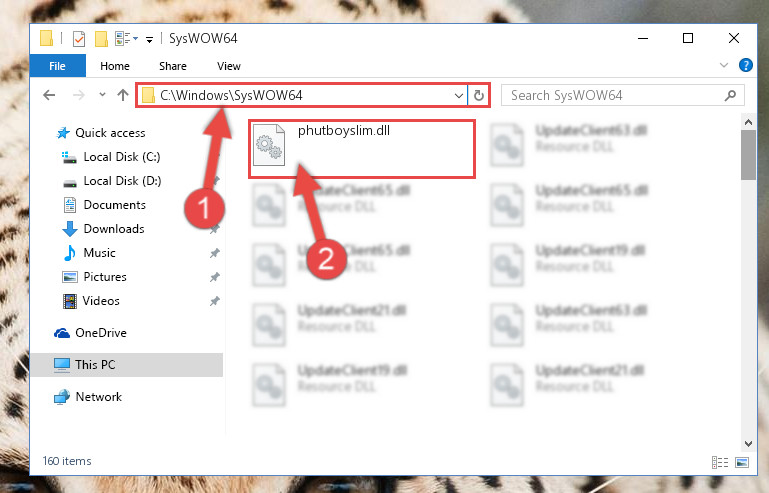Select This PC in navigation pane
The image size is (769, 493).
[127, 364]
